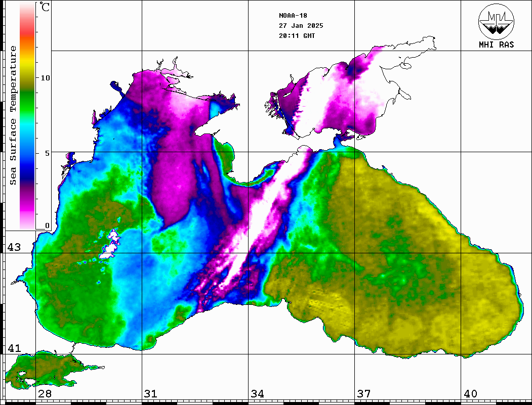Select the NOAA-18 satellite label
Screen dimensions: 532x405
pos(293,15)
